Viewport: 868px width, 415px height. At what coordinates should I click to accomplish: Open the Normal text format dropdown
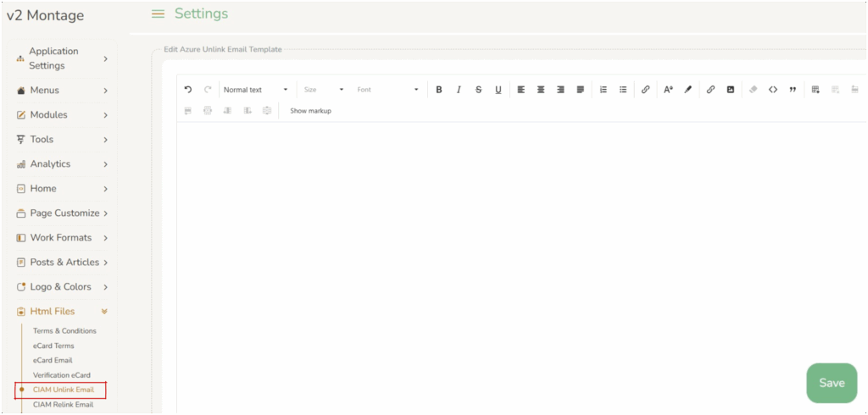pos(256,90)
